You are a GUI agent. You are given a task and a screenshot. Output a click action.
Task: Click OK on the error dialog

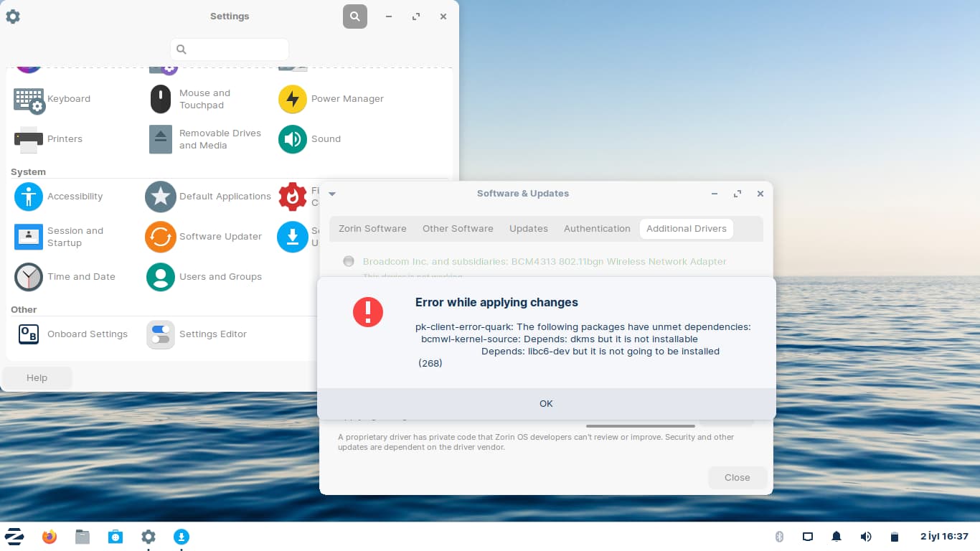click(x=546, y=404)
